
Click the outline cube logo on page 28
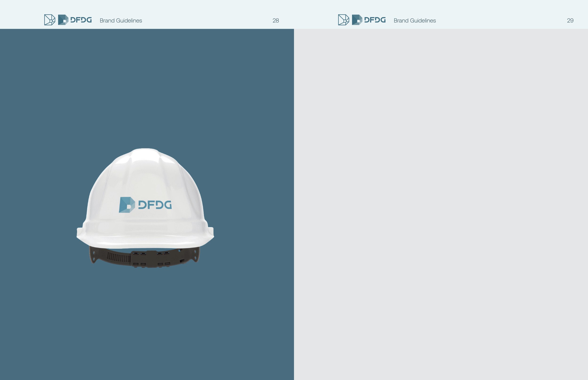(x=49, y=20)
